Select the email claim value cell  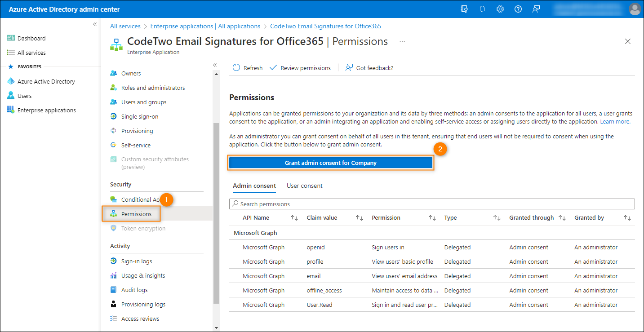314,276
